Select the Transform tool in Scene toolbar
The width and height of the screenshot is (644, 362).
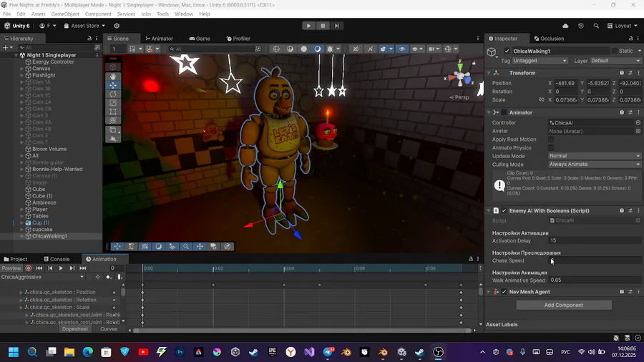pyautogui.click(x=113, y=121)
